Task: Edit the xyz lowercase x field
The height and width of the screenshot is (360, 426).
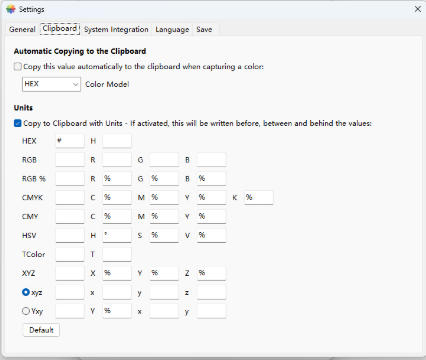Action: (117, 292)
